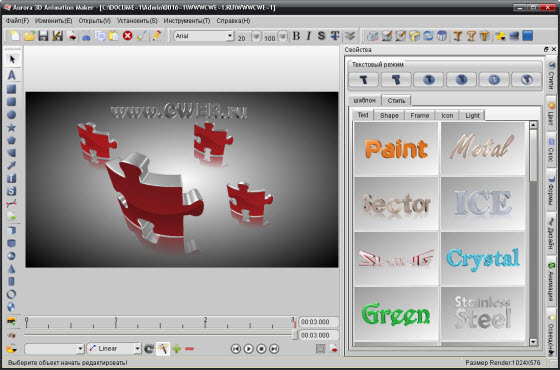Viewport: 560px width, 370px height.
Task: Select the text A tool
Action: tap(12, 75)
